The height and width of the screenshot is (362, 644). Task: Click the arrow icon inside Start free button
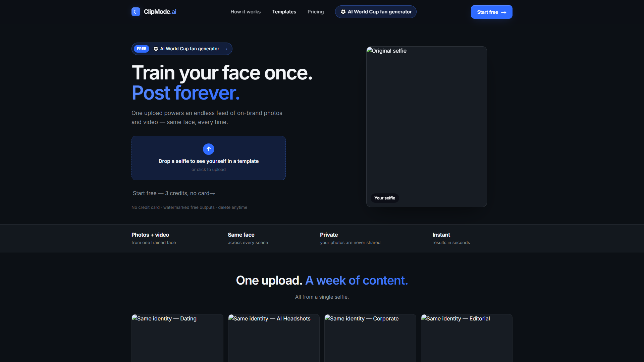[x=503, y=12]
